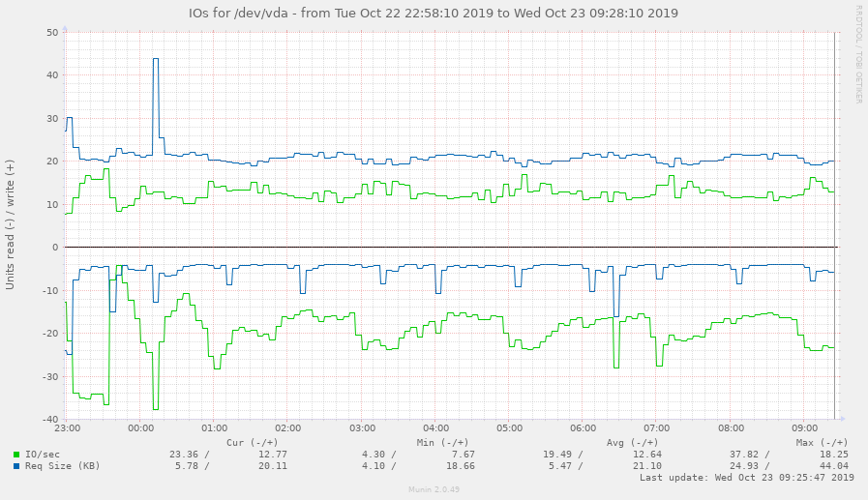Click the blue write spike peak near 44
Image resolution: width=868 pixels, height=500 pixels.
156,59
